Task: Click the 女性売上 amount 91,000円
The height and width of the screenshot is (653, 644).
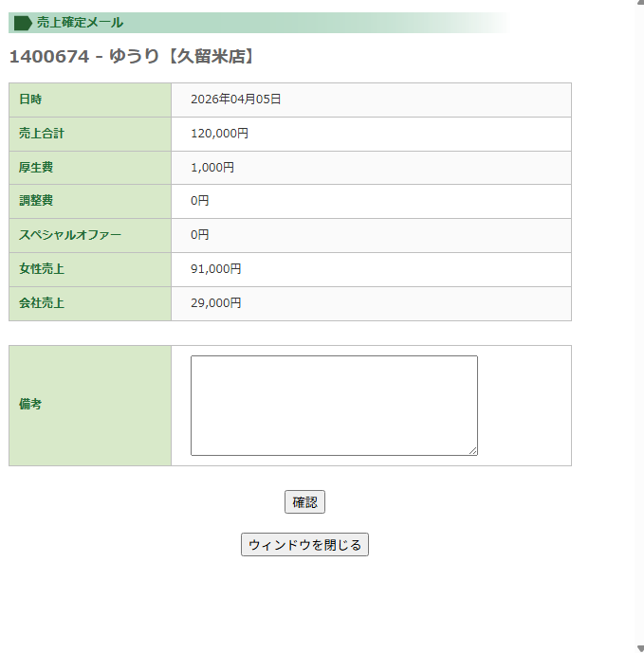Action: (216, 269)
